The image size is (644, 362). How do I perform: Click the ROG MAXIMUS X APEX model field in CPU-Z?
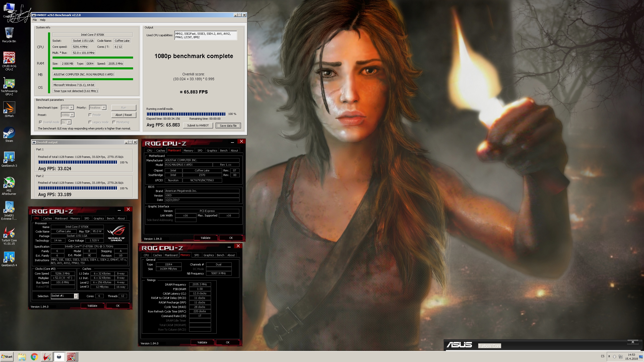188,165
